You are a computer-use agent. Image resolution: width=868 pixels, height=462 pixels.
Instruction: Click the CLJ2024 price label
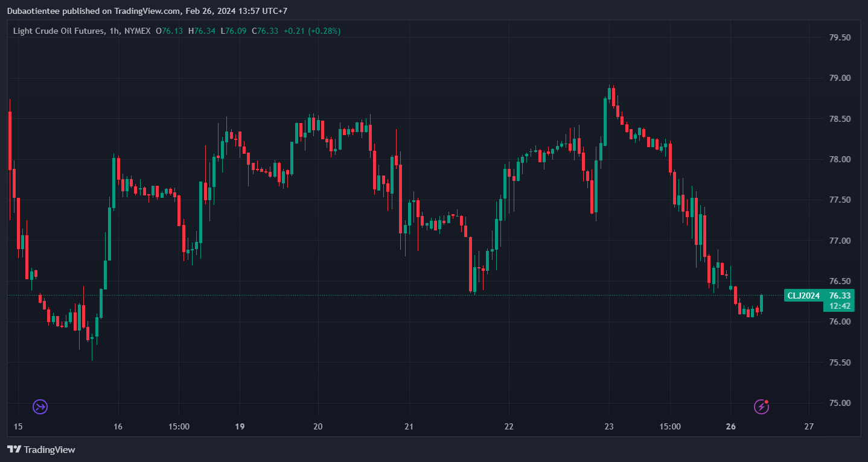803,296
